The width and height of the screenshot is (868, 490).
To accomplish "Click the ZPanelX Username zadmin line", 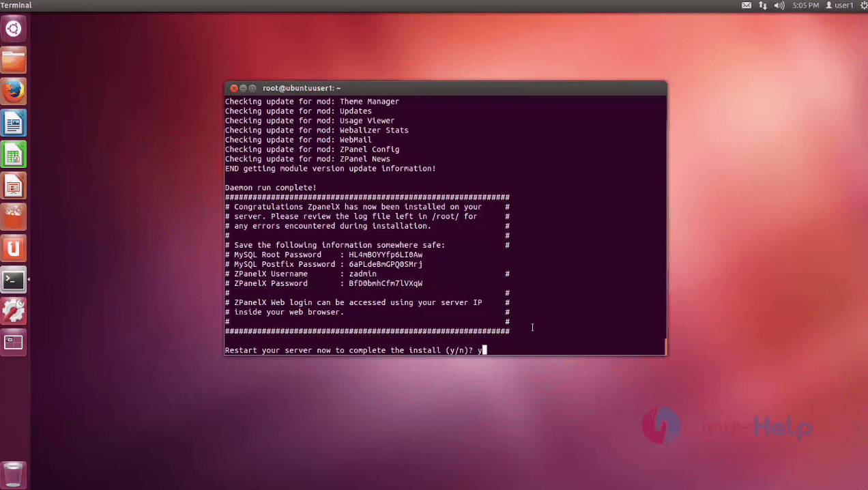I will [367, 274].
